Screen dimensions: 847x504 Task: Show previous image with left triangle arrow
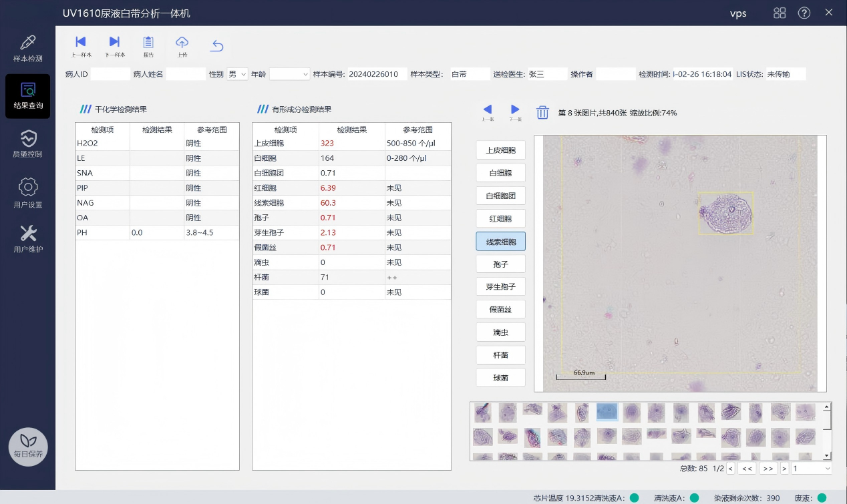[488, 111]
